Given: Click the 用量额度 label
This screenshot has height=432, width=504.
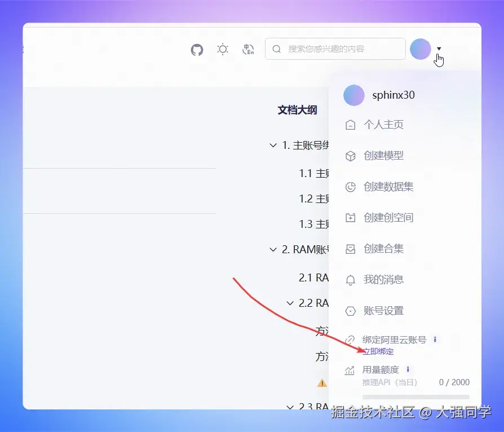Looking at the screenshot, I should click(x=381, y=370).
